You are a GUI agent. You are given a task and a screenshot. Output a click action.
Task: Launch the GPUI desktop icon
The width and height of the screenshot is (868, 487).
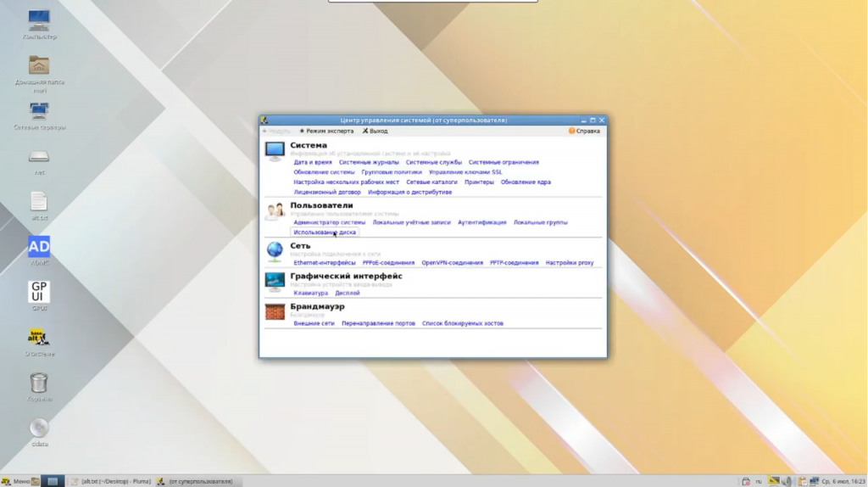point(39,292)
